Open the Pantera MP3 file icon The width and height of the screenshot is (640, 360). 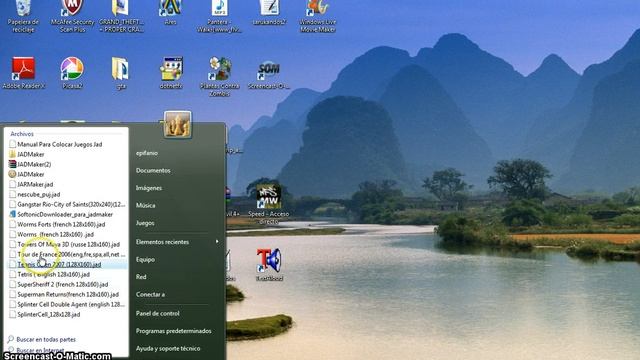pyautogui.click(x=219, y=16)
